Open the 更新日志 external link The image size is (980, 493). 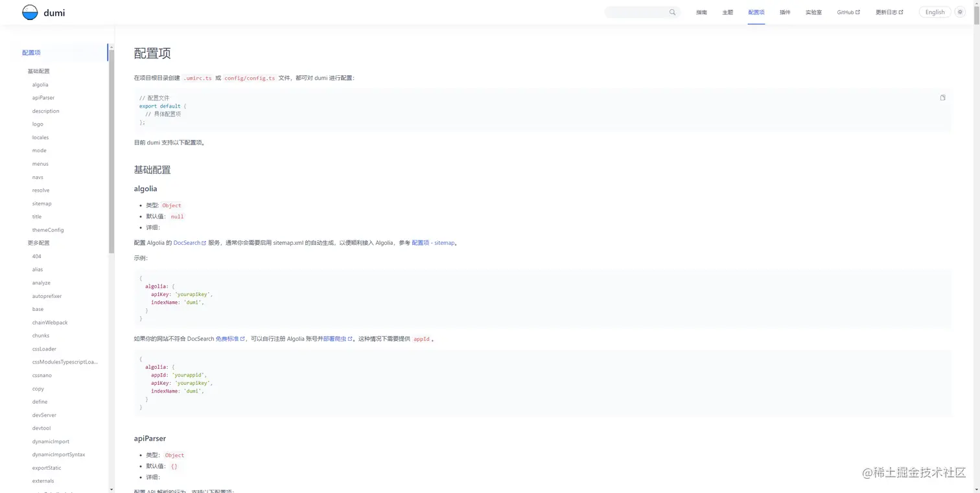[x=889, y=12]
